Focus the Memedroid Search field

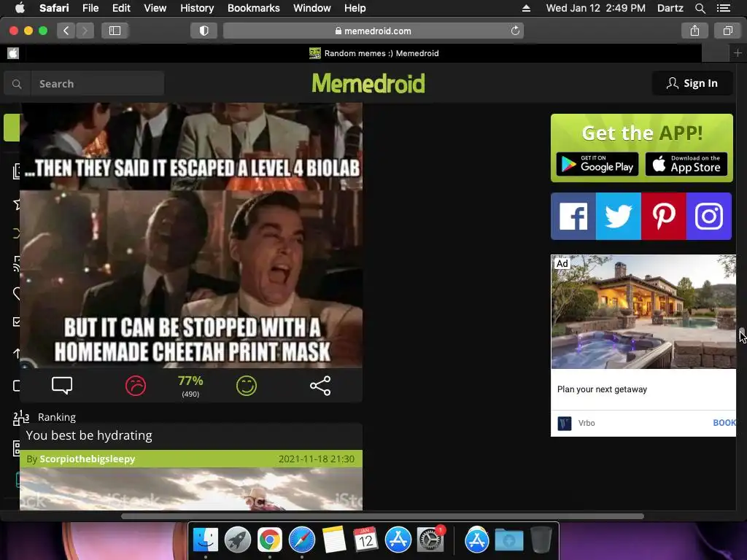(98, 84)
